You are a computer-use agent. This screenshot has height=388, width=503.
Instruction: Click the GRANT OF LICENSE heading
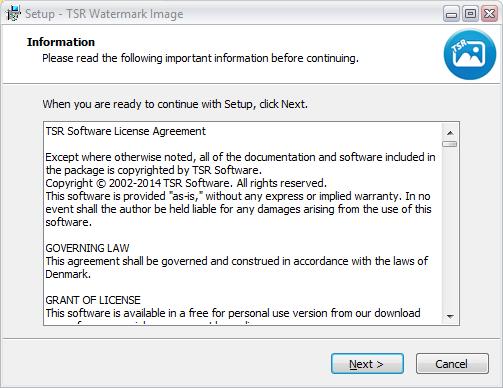pyautogui.click(x=93, y=300)
